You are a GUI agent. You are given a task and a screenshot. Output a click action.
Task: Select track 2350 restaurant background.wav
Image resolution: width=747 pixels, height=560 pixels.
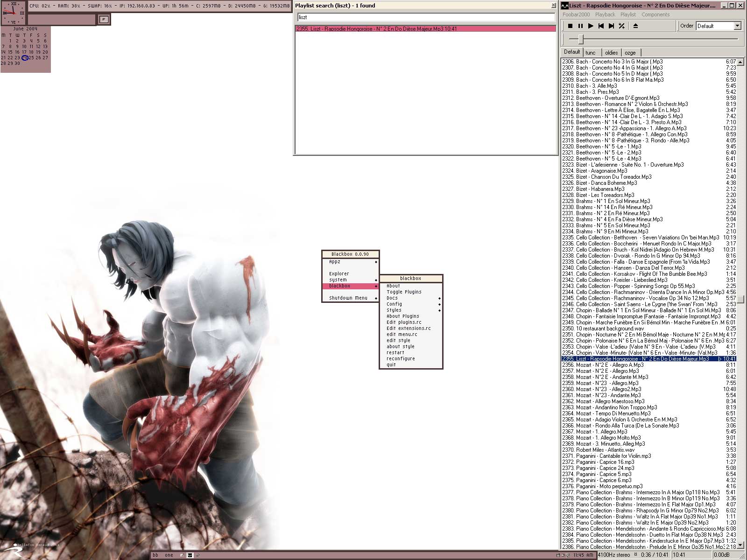[x=649, y=329]
